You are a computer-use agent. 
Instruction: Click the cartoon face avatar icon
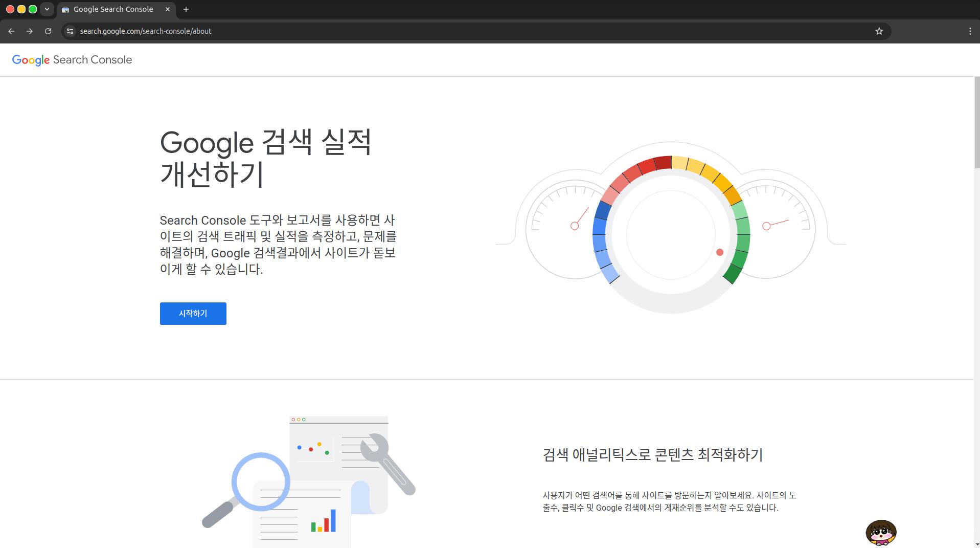881,533
